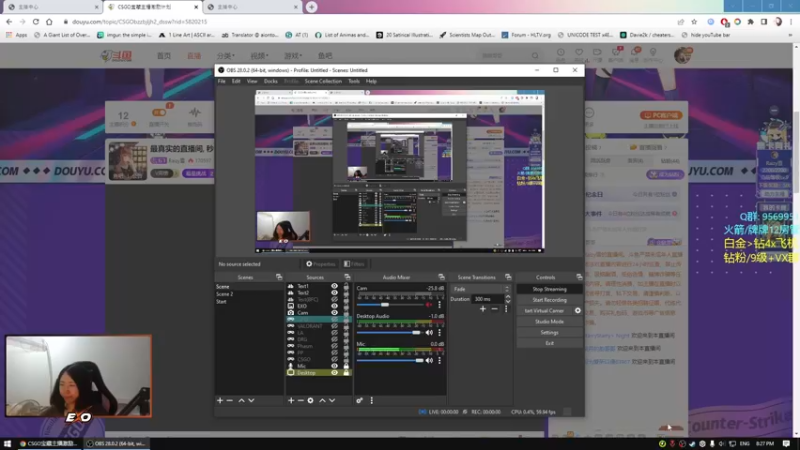Hide the Text2 source
This screenshot has width=800, height=450.
(x=334, y=293)
